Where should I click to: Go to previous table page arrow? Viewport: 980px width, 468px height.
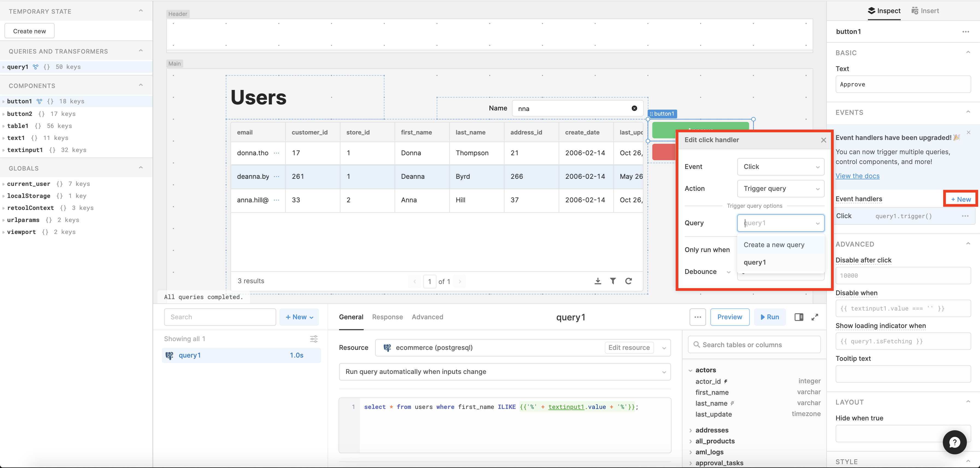[415, 282]
